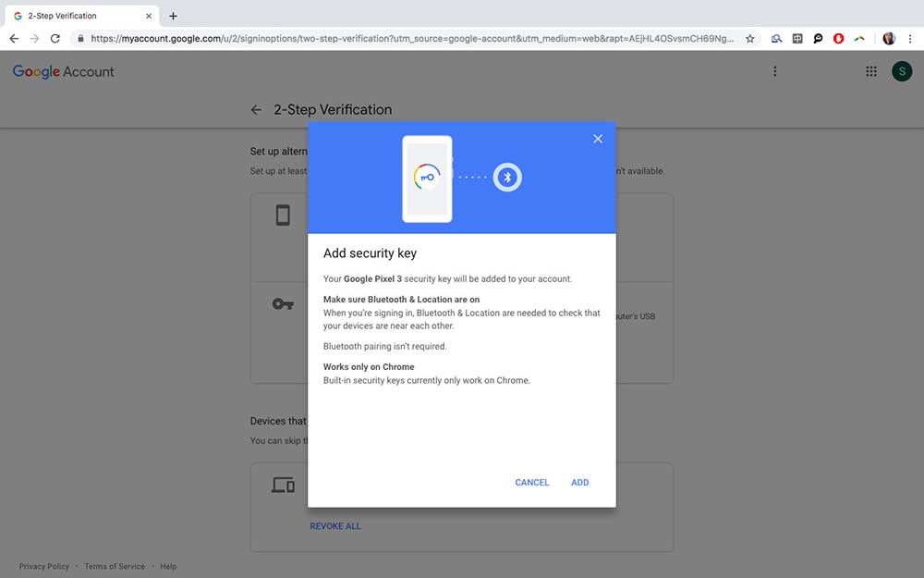
Task: Click the magnifier extension icon
Action: 777,39
